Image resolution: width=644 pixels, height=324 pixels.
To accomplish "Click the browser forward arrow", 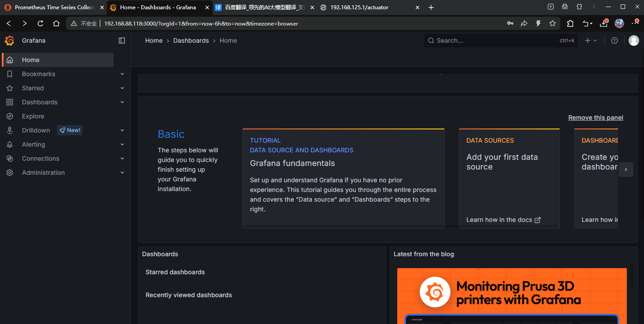I will 25,23.
